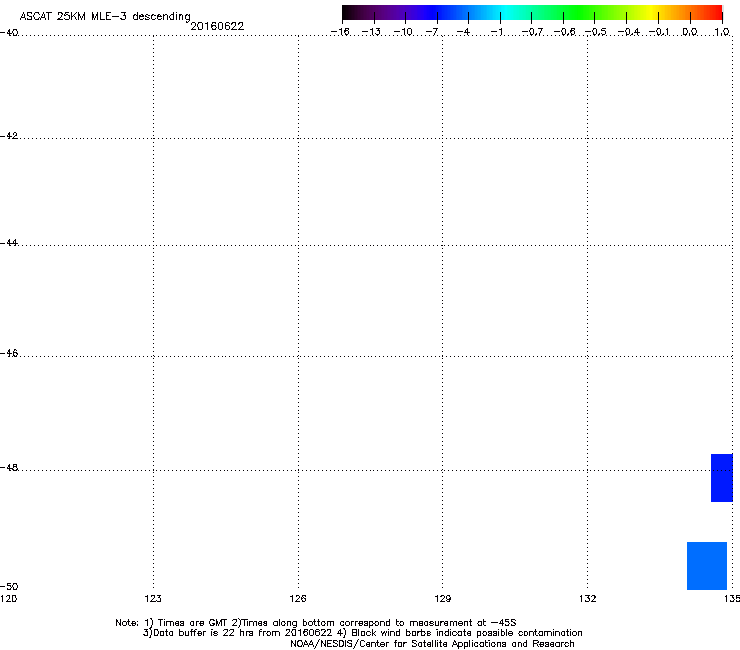Click the color bar label -0.7
The width and height of the screenshot is (740, 650).
(x=532, y=32)
